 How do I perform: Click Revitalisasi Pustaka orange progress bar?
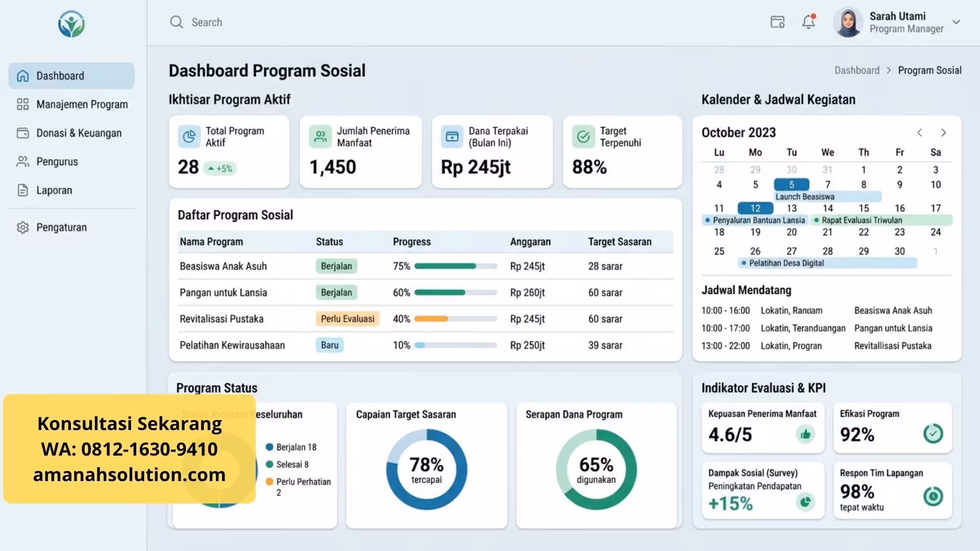456,319
